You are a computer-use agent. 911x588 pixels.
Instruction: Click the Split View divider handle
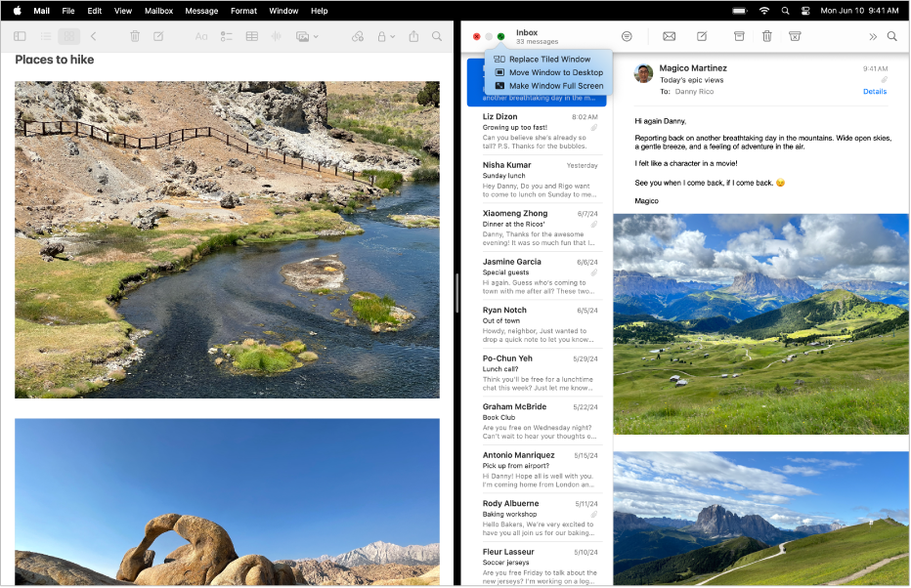[x=456, y=293]
